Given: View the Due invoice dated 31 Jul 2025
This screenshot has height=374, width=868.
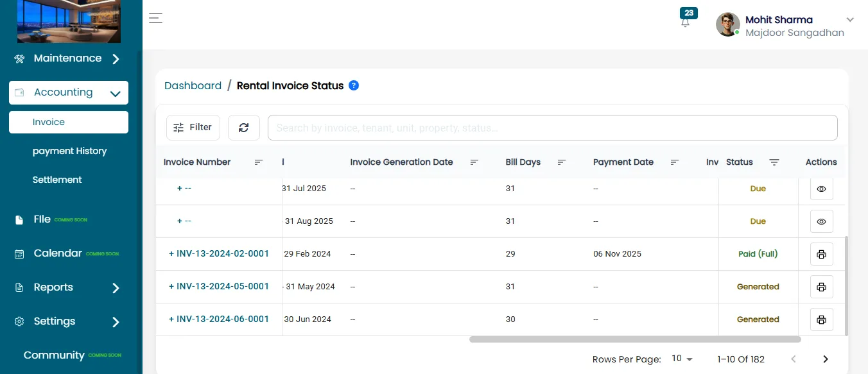Looking at the screenshot, I should click(821, 189).
